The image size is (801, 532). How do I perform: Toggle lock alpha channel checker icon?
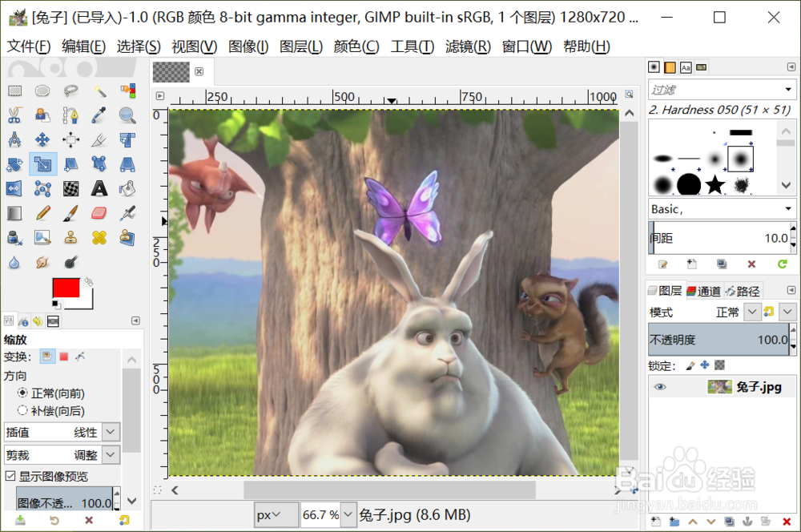tap(719, 365)
